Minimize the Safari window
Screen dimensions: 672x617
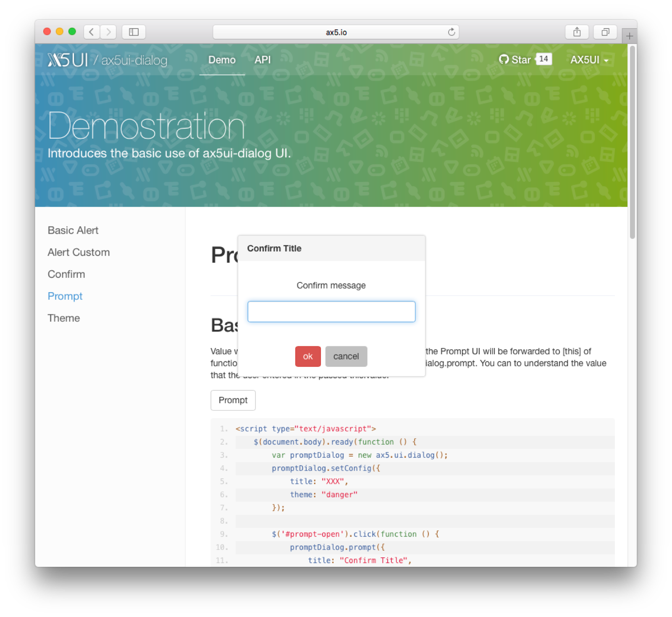point(60,32)
